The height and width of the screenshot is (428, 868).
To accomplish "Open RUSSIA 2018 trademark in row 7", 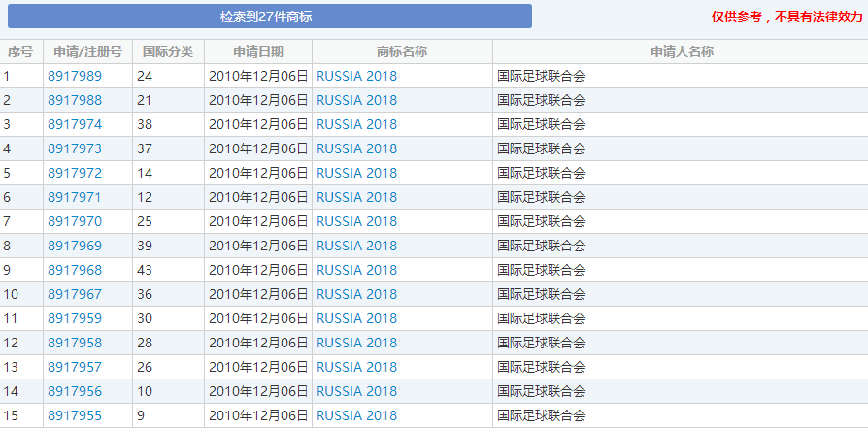I will 357,222.
